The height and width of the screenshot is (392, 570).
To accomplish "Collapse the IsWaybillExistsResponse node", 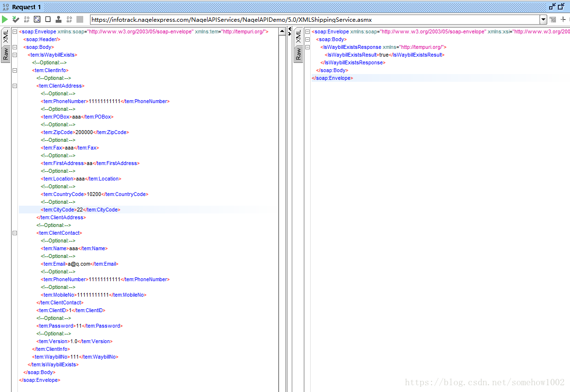I will [x=307, y=47].
